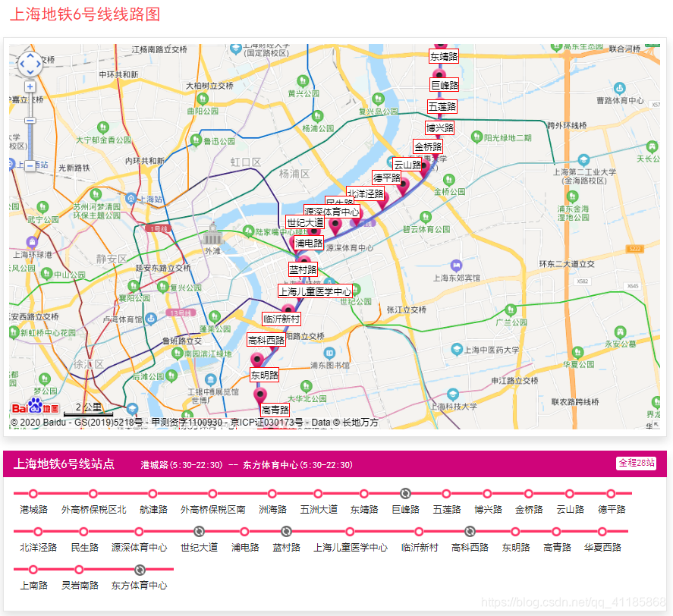
Task: Zoom in with the plus button
Action: pyautogui.click(x=30, y=86)
